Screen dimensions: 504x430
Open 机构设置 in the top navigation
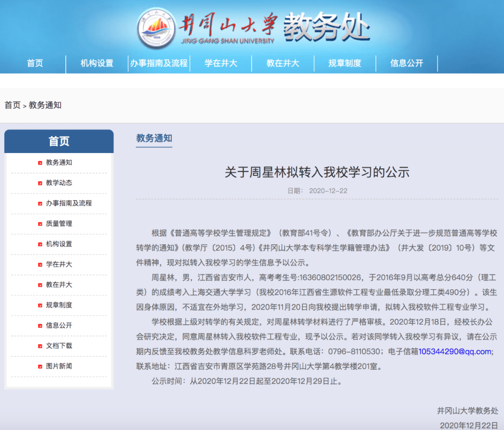(x=97, y=64)
